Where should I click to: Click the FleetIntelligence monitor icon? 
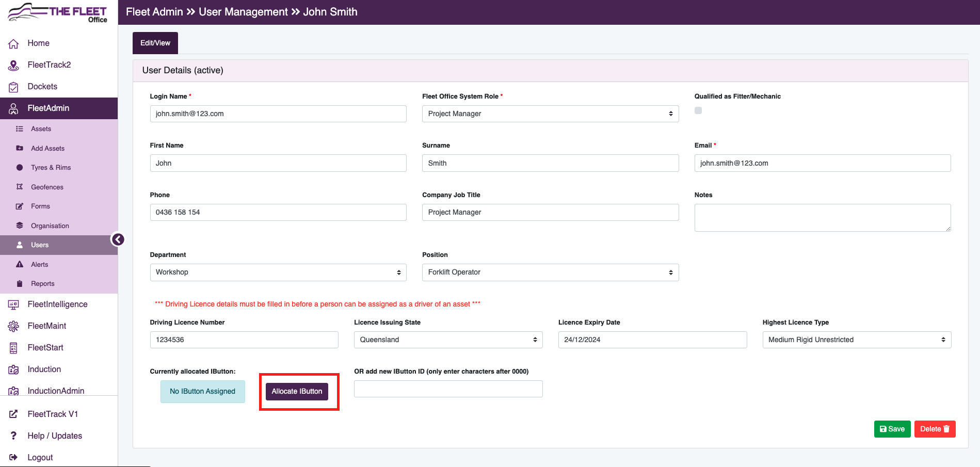[x=13, y=304]
